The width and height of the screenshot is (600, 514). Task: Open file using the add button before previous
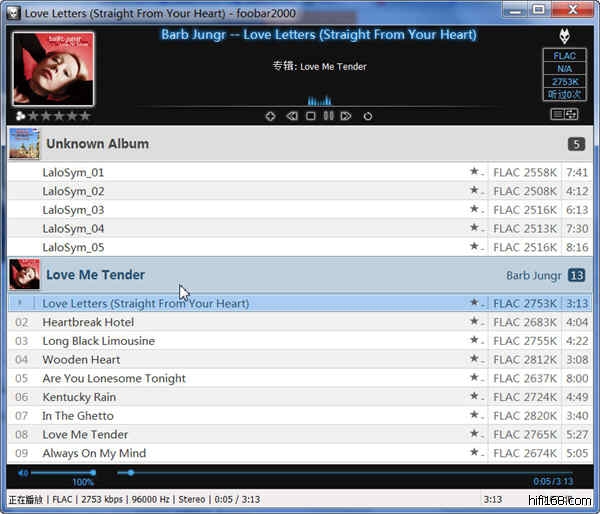pyautogui.click(x=270, y=116)
